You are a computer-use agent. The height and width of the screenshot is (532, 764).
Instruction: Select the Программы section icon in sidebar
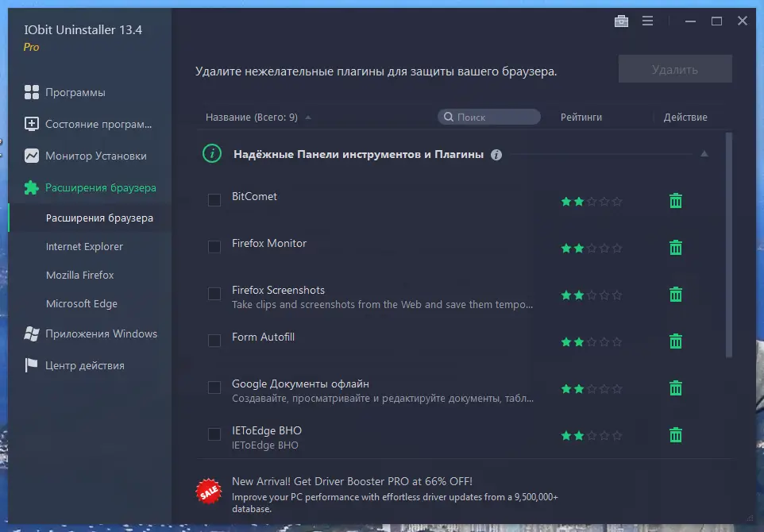33,92
